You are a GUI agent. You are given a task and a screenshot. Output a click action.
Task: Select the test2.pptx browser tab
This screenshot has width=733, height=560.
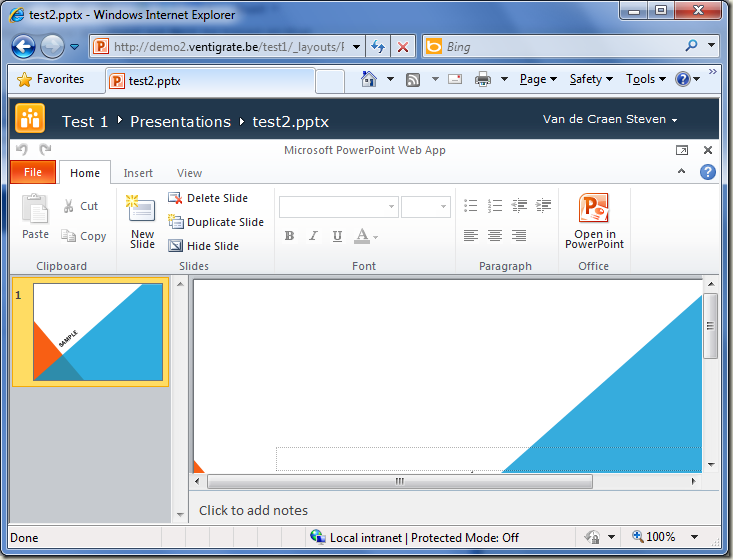210,81
